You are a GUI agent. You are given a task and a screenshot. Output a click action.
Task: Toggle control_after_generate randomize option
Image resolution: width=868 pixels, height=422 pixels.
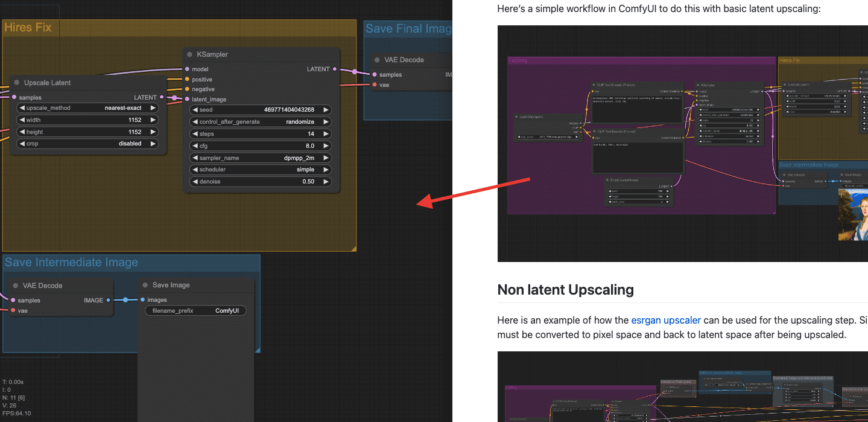point(261,122)
